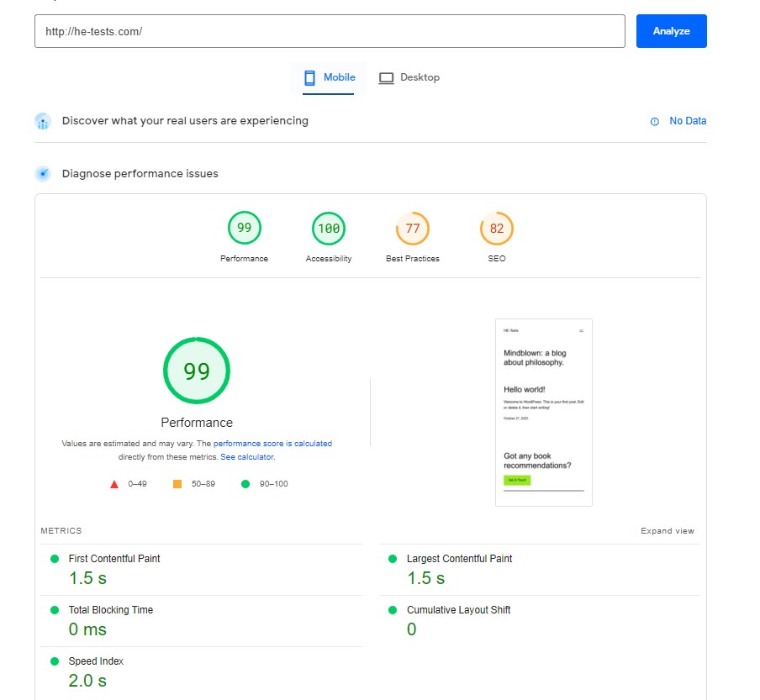The height and width of the screenshot is (700, 760).
Task: Switch to the Desktop tab
Action: click(409, 77)
